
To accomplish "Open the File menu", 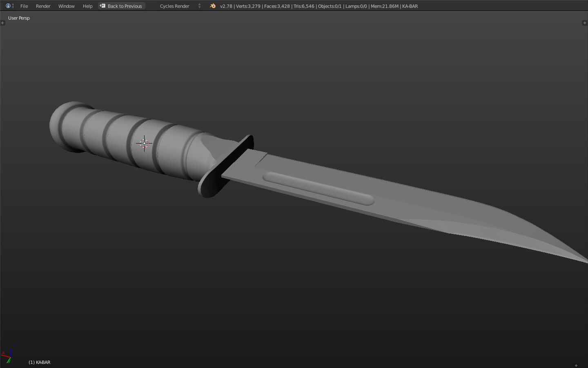I will pyautogui.click(x=24, y=6).
